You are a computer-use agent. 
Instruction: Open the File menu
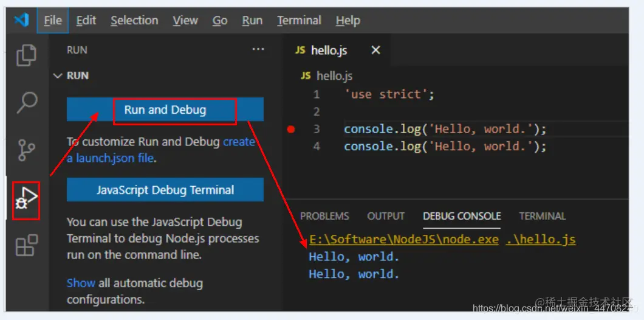click(x=53, y=20)
